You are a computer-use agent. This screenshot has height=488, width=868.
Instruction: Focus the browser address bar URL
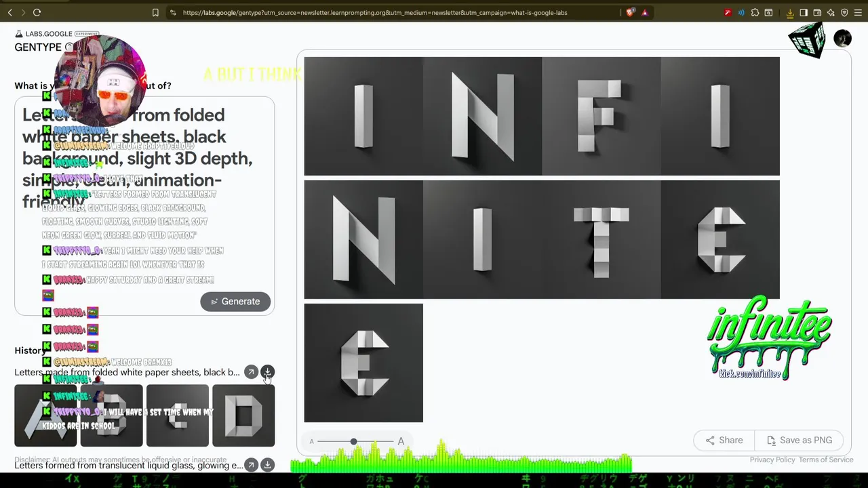(375, 12)
